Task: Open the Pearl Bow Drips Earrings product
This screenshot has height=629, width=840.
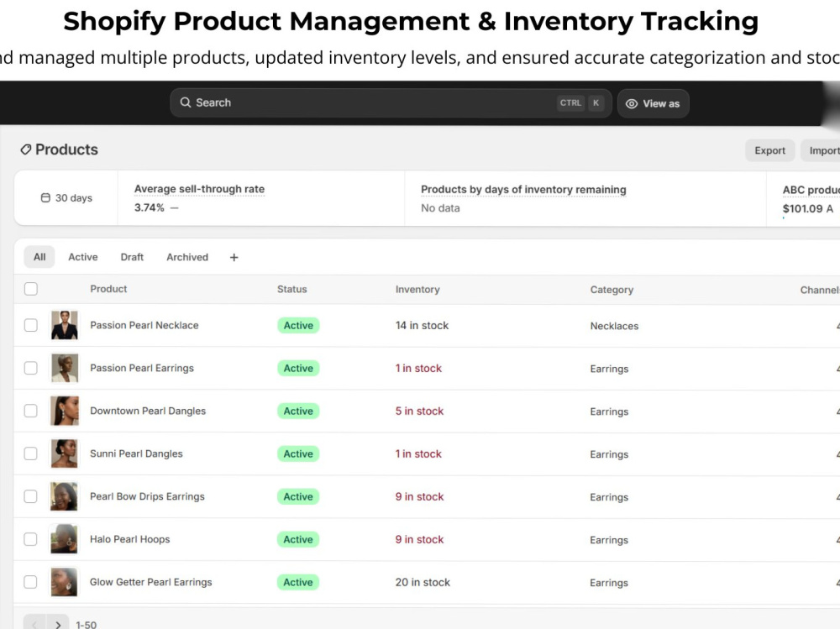Action: pyautogui.click(x=147, y=496)
